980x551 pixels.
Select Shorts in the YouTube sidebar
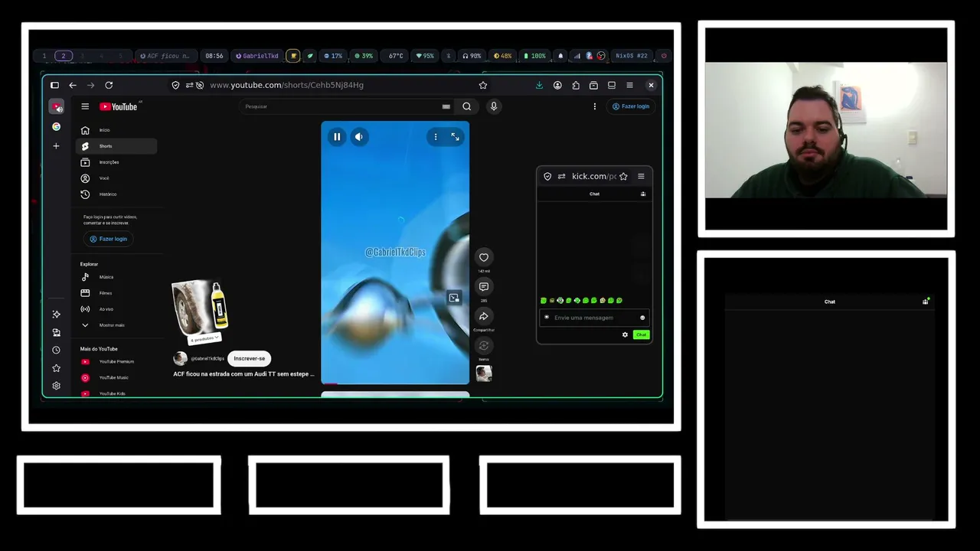[x=116, y=146]
